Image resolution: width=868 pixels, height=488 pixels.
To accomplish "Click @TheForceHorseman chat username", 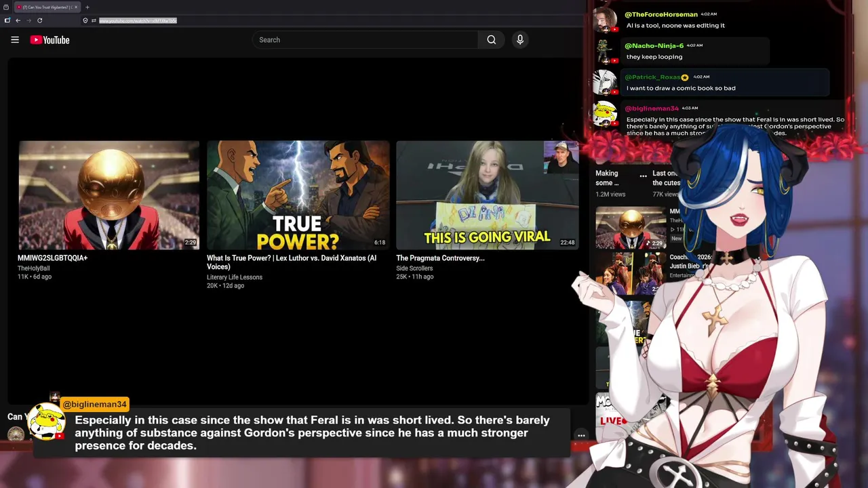I will pos(660,14).
